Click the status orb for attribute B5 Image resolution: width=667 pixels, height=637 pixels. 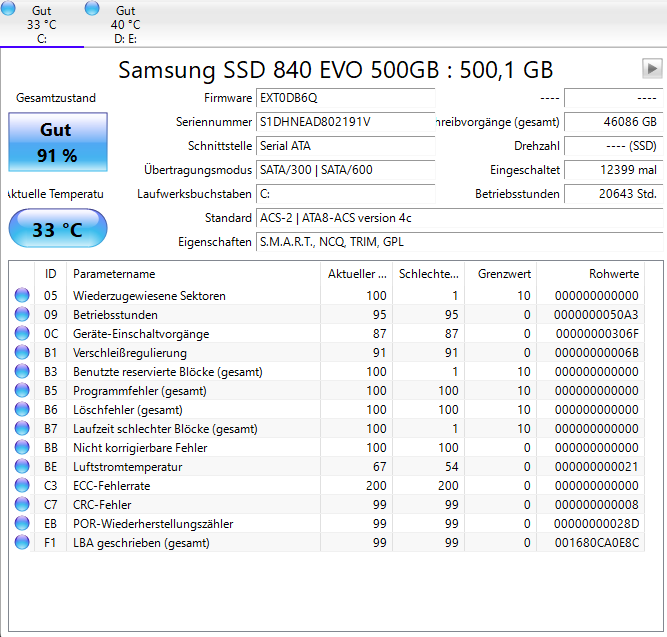point(22,390)
